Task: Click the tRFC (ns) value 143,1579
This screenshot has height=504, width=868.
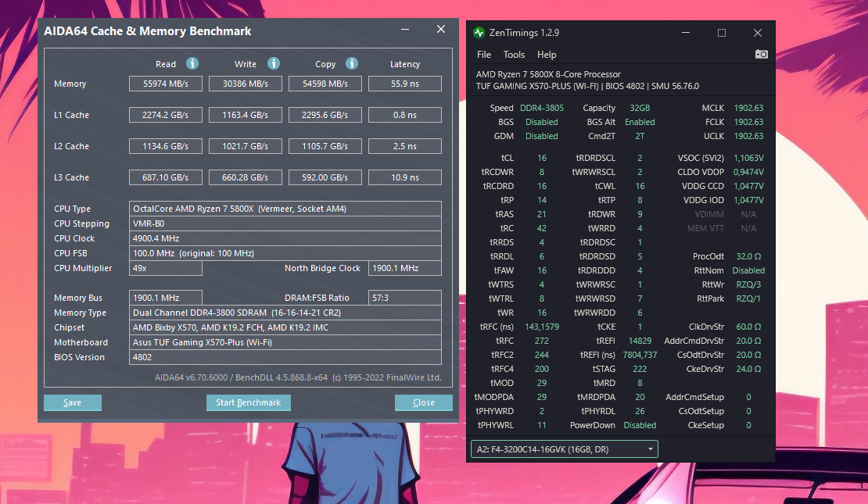Action: [x=541, y=327]
